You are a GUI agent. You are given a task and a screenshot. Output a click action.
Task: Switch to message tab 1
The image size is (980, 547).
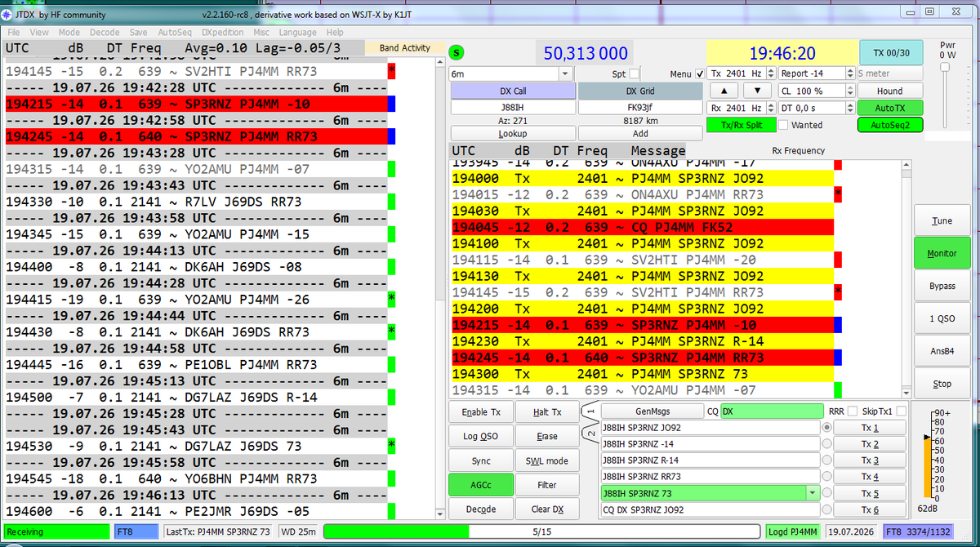[590, 411]
